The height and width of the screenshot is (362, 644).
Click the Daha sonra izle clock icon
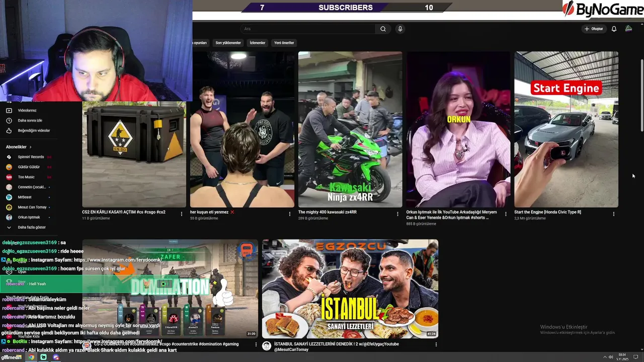[x=9, y=120]
